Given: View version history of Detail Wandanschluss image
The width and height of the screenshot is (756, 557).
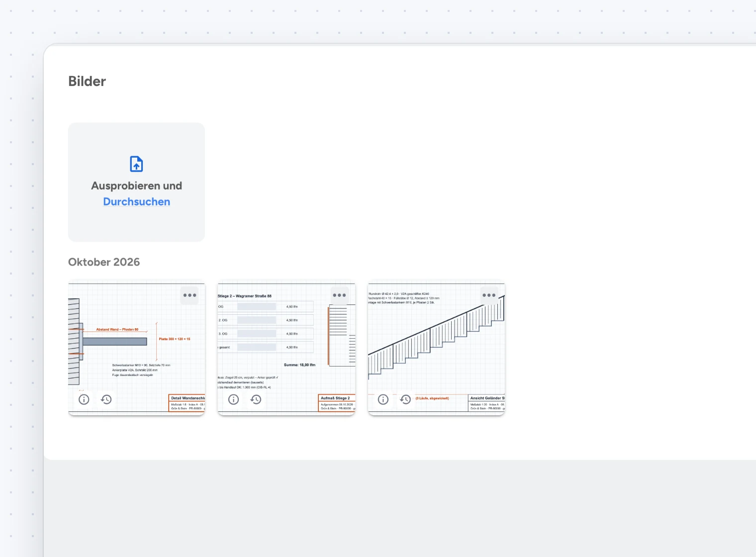Looking at the screenshot, I should [106, 399].
